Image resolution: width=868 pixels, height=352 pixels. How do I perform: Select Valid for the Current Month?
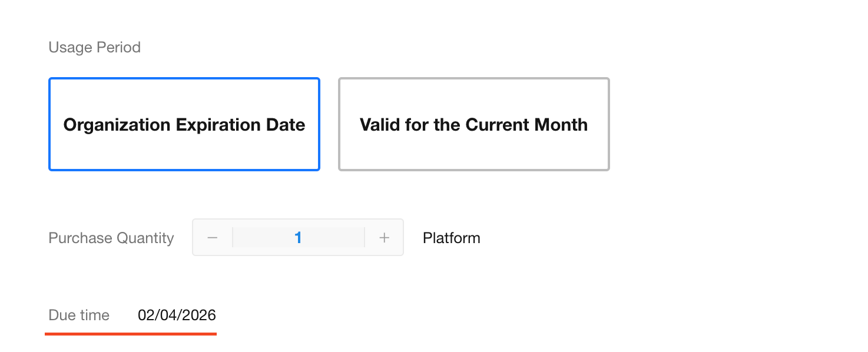click(473, 124)
